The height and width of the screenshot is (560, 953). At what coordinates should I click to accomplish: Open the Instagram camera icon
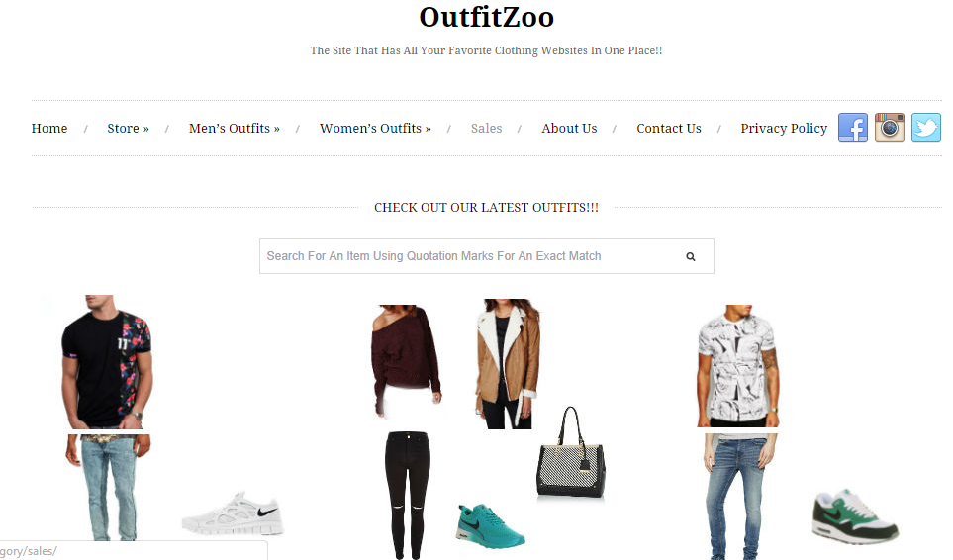click(x=890, y=128)
